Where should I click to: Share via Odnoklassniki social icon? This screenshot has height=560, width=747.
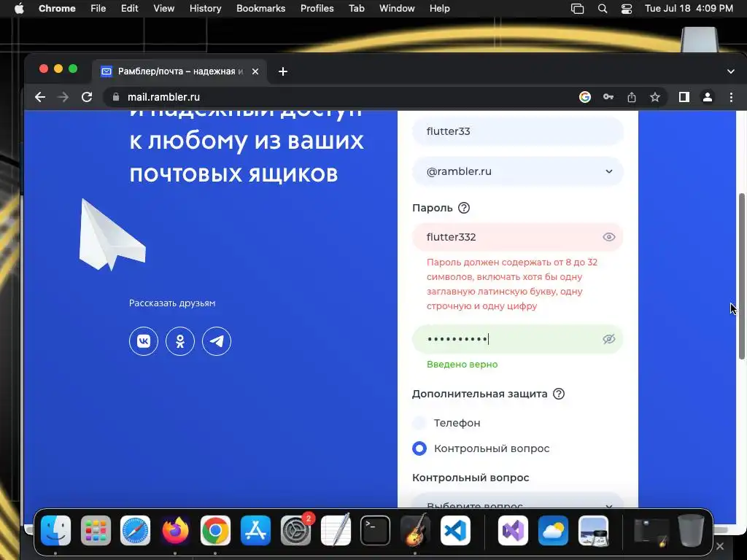point(180,341)
